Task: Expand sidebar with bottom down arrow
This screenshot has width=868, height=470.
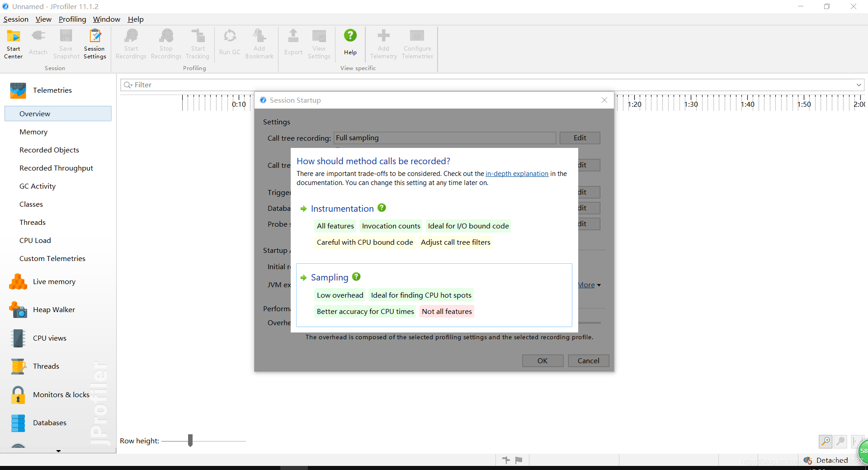Action: point(58,451)
